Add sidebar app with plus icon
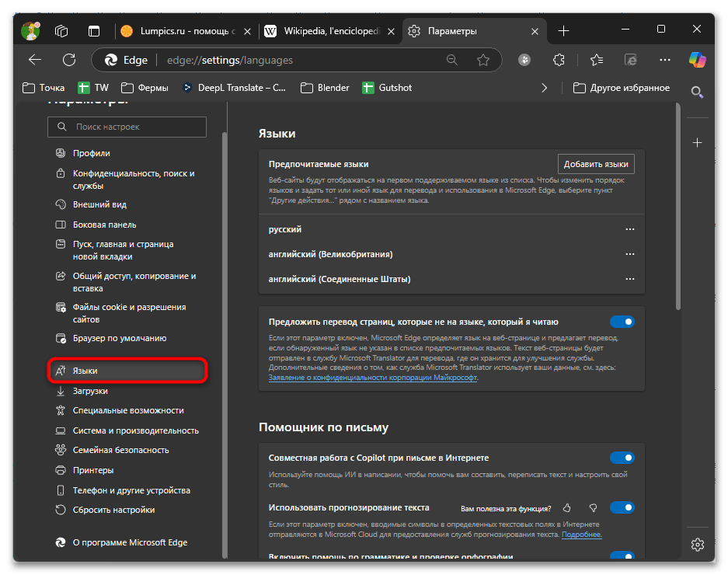Screen dimensions: 728x575 [698, 143]
